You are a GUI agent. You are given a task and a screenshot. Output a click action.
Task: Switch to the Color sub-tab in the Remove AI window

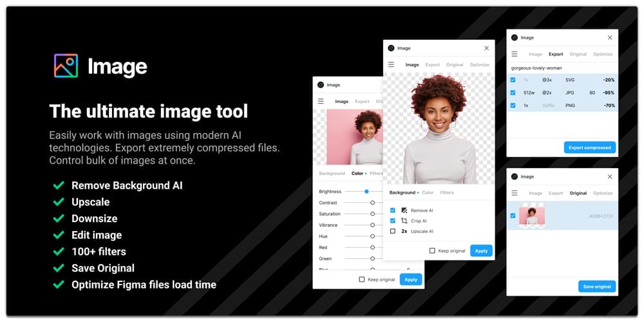(x=428, y=193)
